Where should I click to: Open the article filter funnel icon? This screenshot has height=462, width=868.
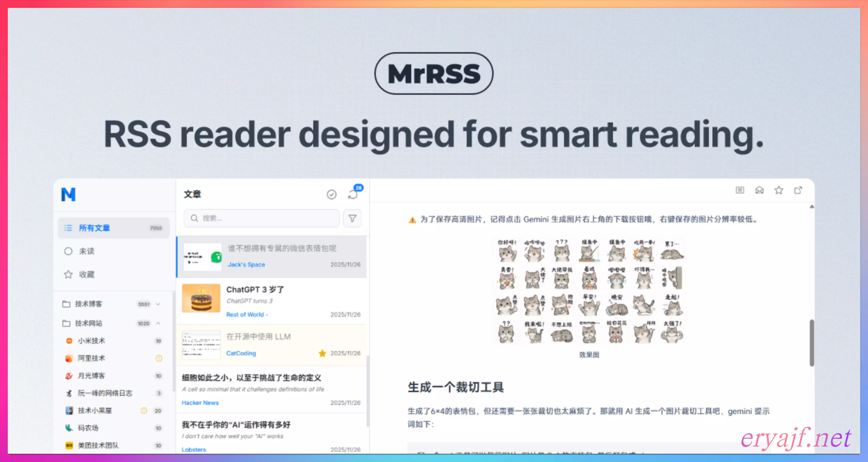[352, 218]
